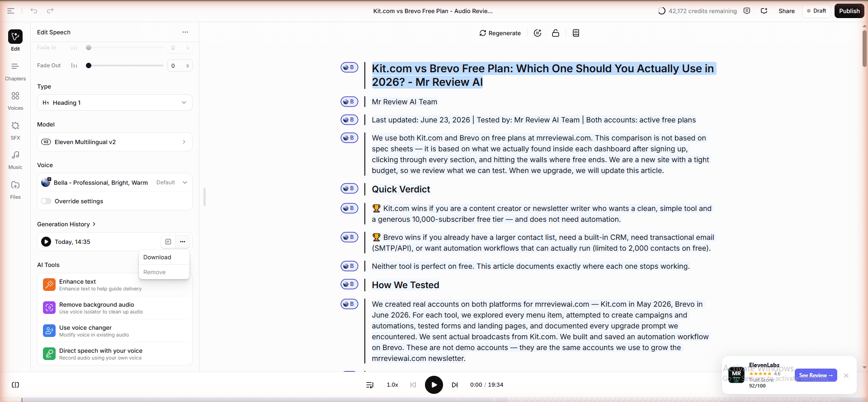Play the Today 14:35 generation
The width and height of the screenshot is (868, 402).
click(46, 242)
